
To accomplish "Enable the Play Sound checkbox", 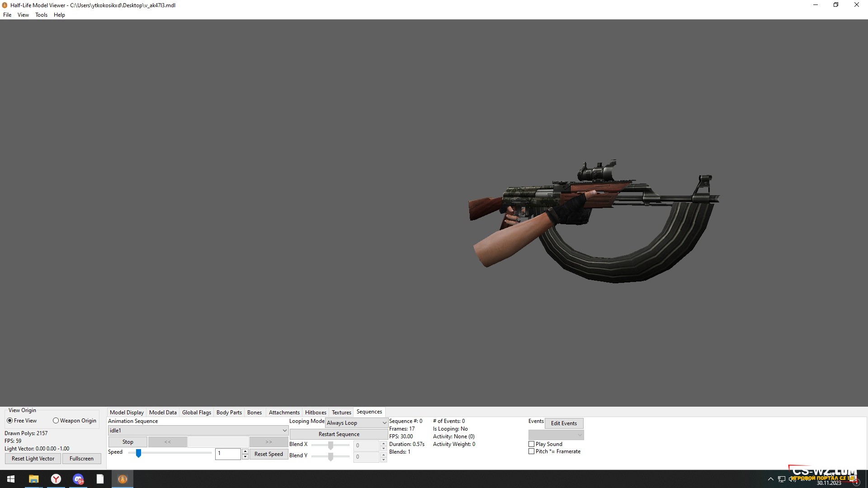I will click(x=532, y=444).
